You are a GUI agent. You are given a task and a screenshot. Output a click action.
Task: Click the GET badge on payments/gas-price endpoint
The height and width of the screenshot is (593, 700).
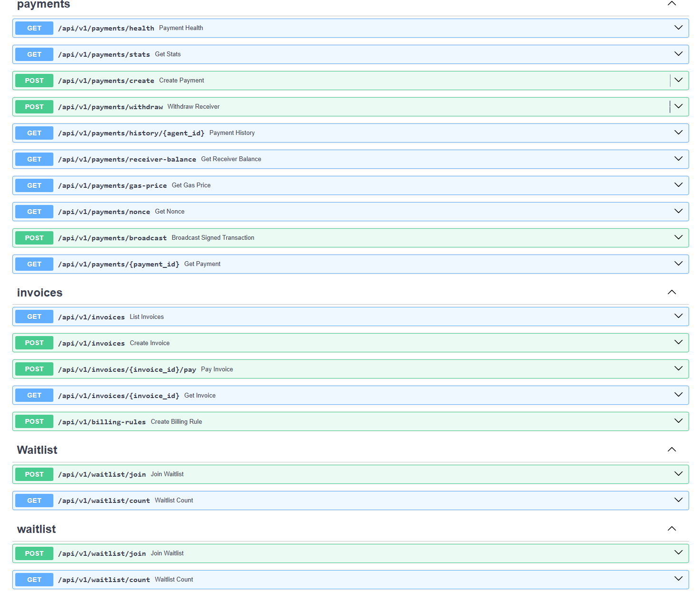coord(33,185)
